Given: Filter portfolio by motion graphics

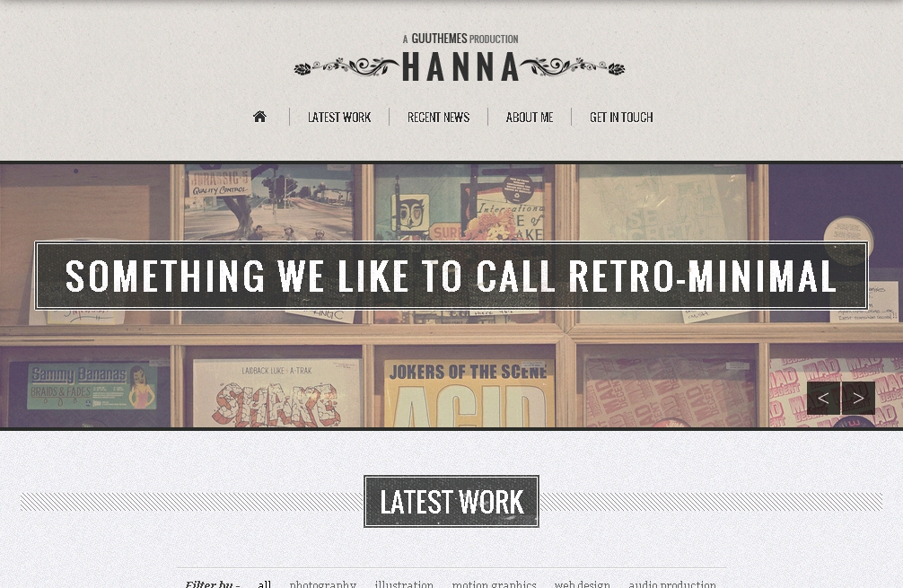Looking at the screenshot, I should pos(494,584).
